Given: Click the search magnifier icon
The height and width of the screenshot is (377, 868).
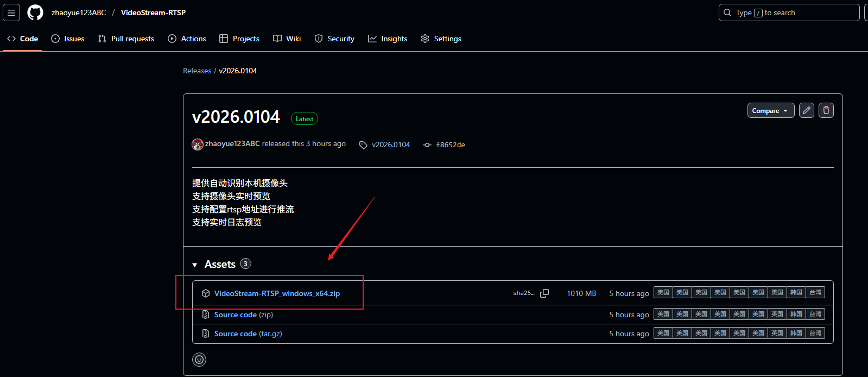Looking at the screenshot, I should point(727,12).
